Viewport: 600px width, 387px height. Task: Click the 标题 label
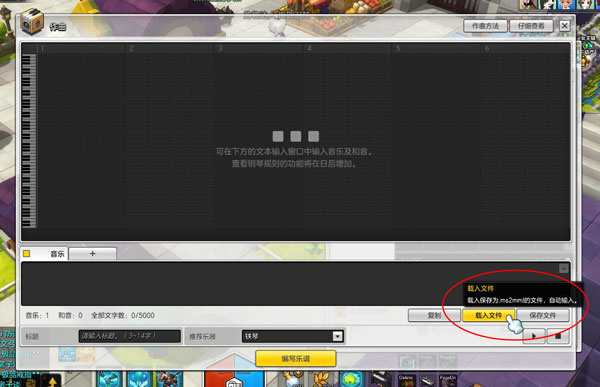click(x=32, y=336)
